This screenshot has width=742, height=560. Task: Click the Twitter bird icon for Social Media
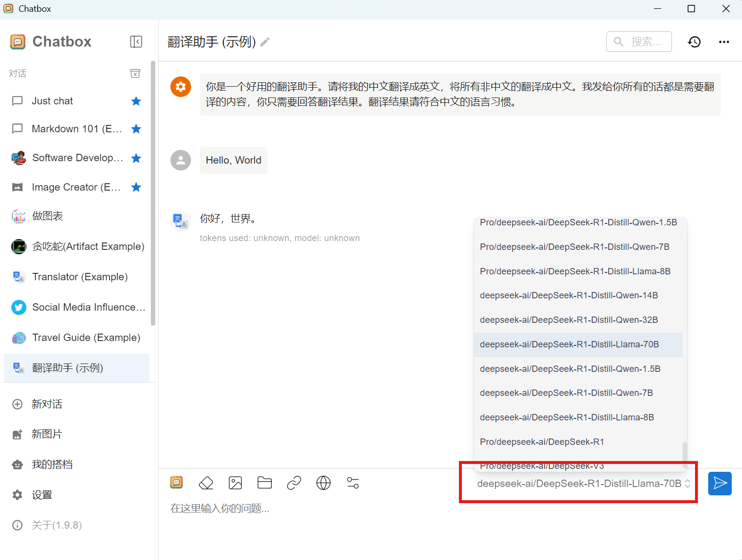click(x=19, y=307)
